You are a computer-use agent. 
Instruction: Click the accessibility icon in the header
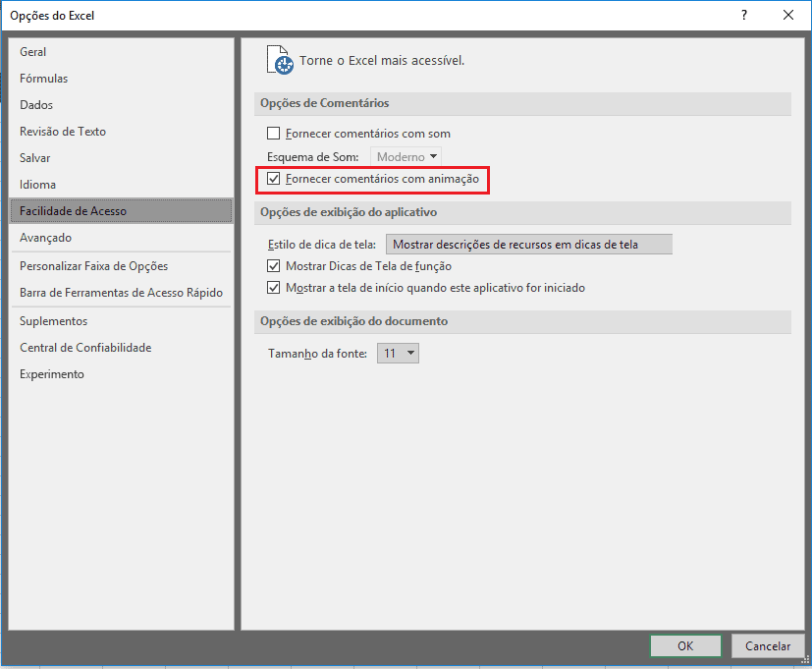coord(281,60)
